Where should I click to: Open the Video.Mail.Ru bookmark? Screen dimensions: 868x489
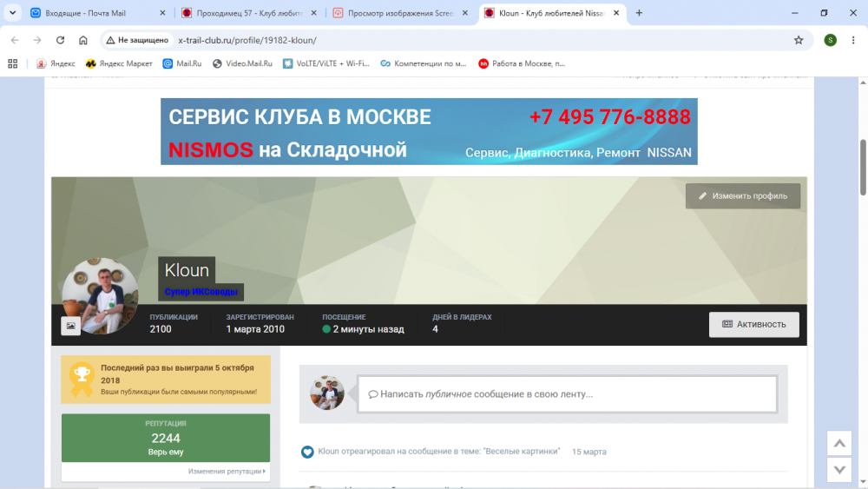[x=242, y=63]
